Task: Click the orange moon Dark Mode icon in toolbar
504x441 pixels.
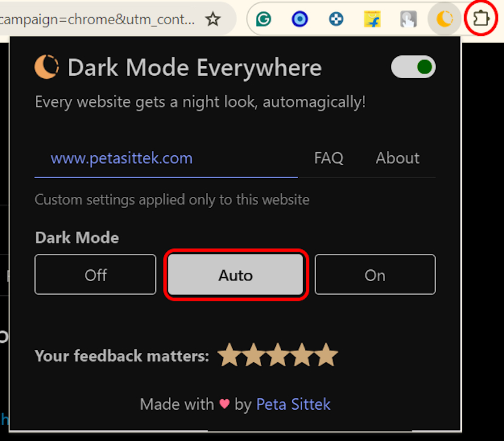Action: pyautogui.click(x=444, y=18)
